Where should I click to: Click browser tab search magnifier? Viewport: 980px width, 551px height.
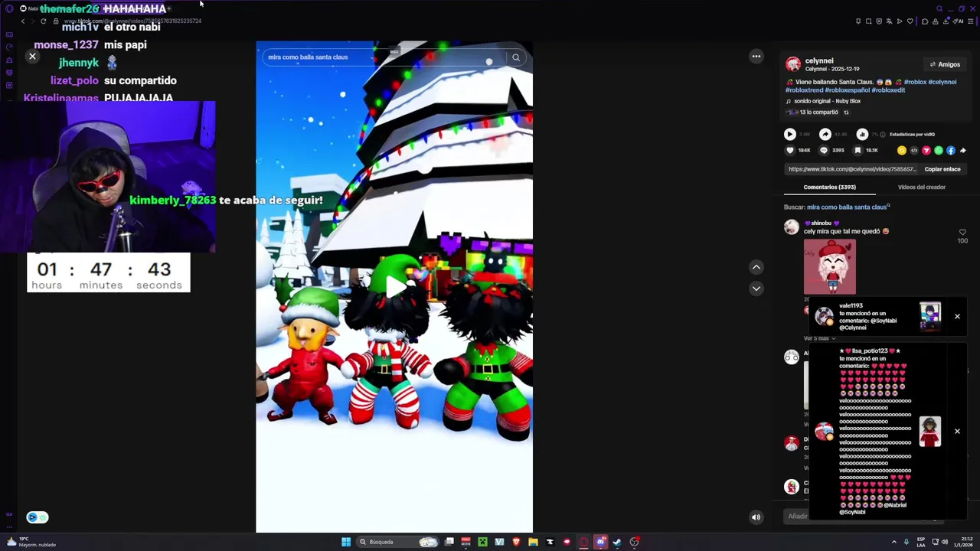tap(939, 8)
